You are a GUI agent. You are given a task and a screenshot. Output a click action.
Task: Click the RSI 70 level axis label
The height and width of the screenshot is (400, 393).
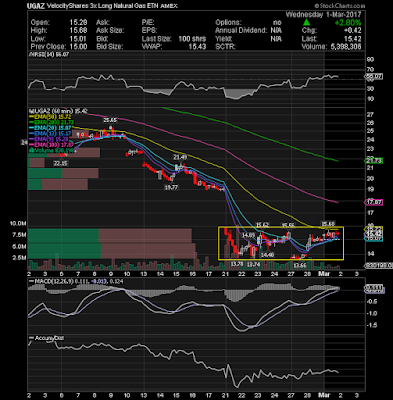point(370,69)
